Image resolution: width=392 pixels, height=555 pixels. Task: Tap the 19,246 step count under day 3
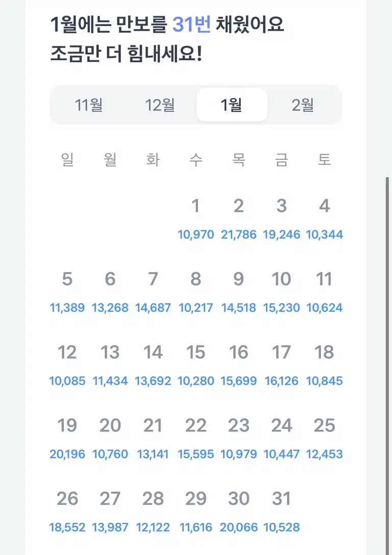[x=282, y=234]
